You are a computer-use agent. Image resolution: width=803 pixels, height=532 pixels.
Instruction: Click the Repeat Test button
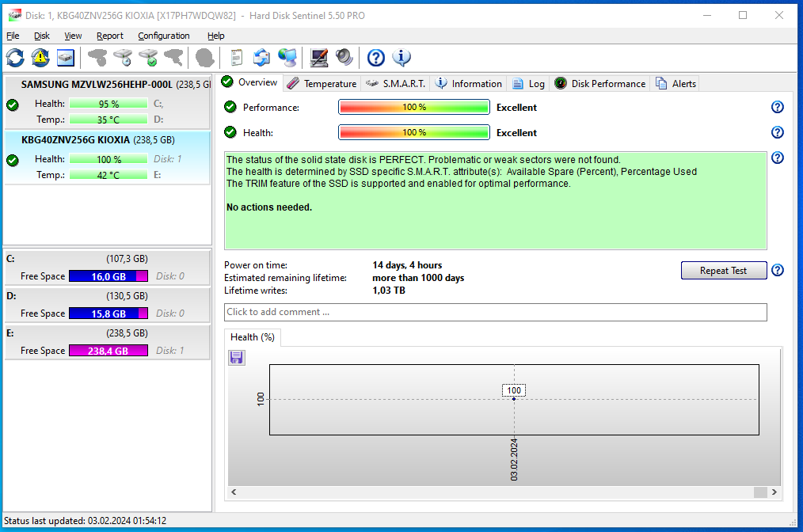(724, 270)
